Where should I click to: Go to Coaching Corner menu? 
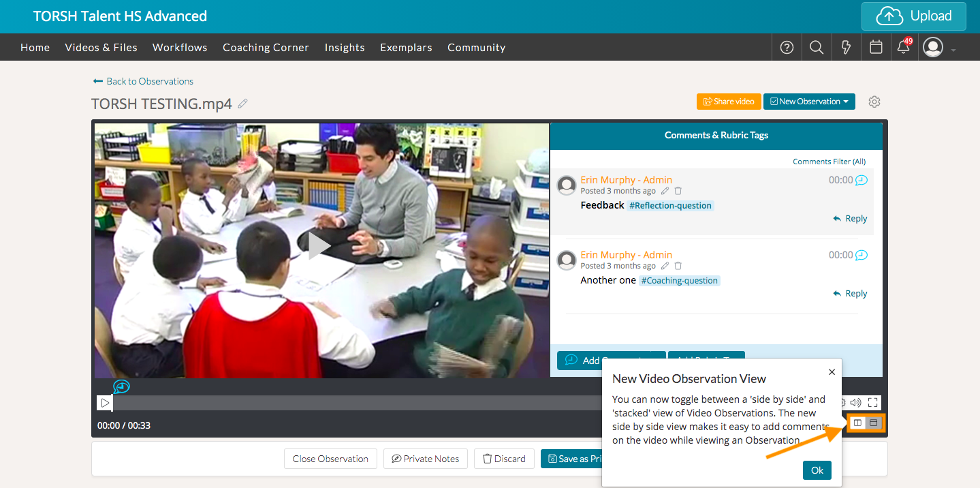[266, 48]
